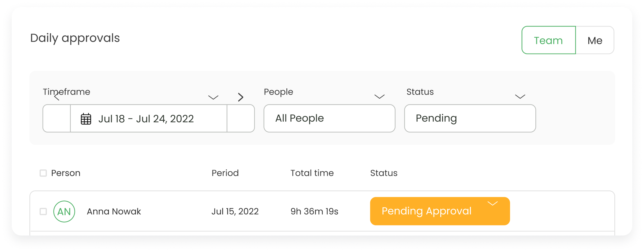The image size is (644, 252).
Task: Open the Pending status filter box
Action: (x=470, y=118)
